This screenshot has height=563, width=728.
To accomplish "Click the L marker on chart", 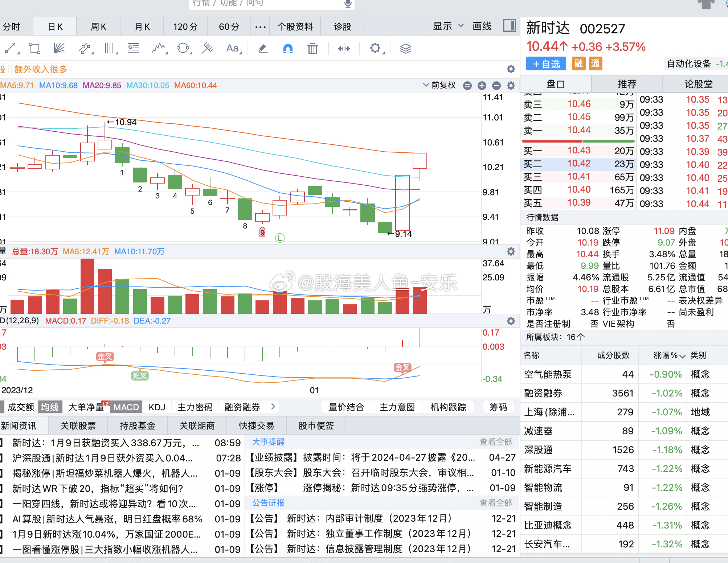I will click(x=279, y=238).
